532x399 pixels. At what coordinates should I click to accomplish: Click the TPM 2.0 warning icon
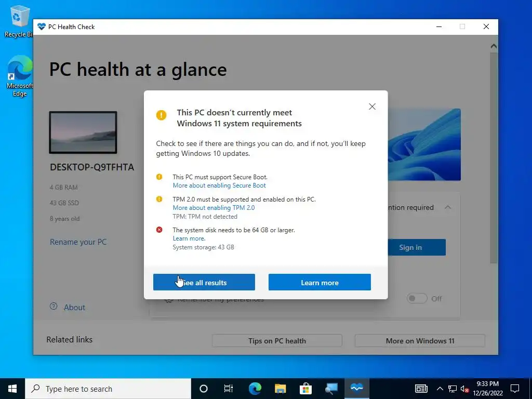tap(159, 199)
